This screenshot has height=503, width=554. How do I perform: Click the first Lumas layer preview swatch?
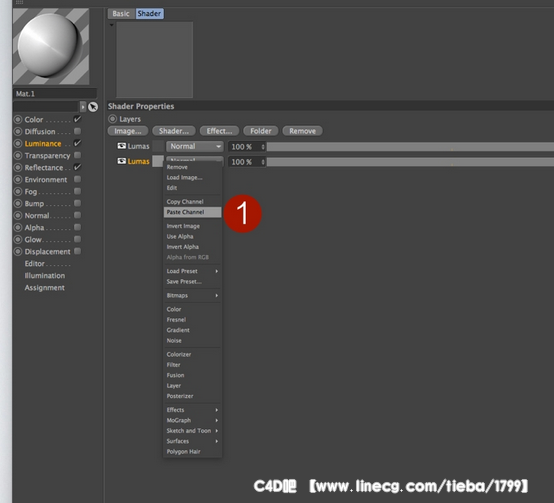158,146
